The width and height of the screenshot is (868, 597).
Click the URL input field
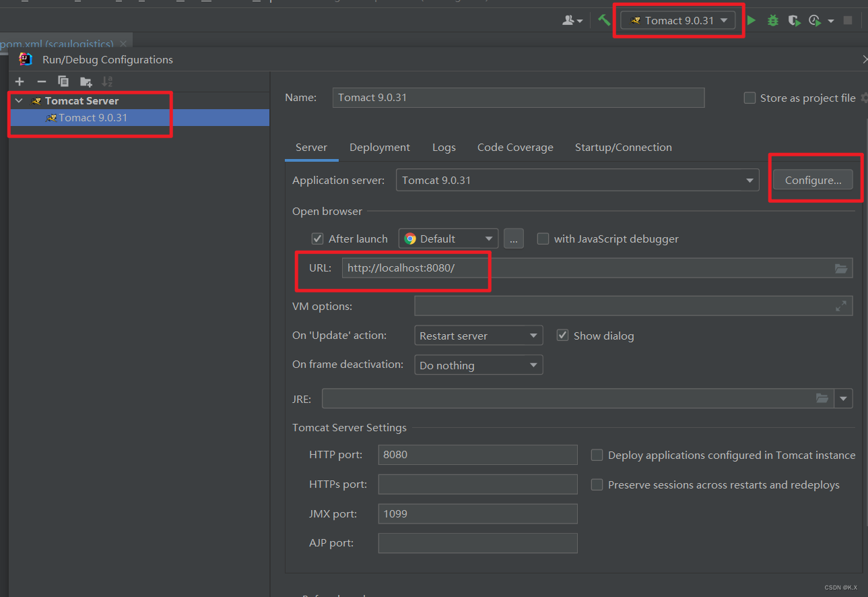coord(597,268)
